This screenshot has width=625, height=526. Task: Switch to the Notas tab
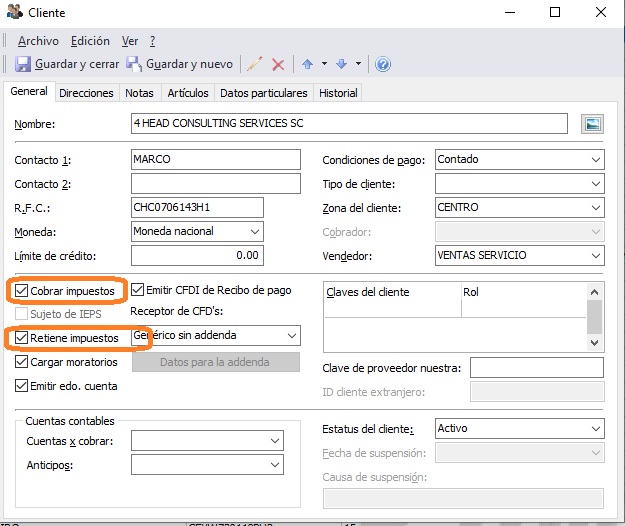click(139, 93)
